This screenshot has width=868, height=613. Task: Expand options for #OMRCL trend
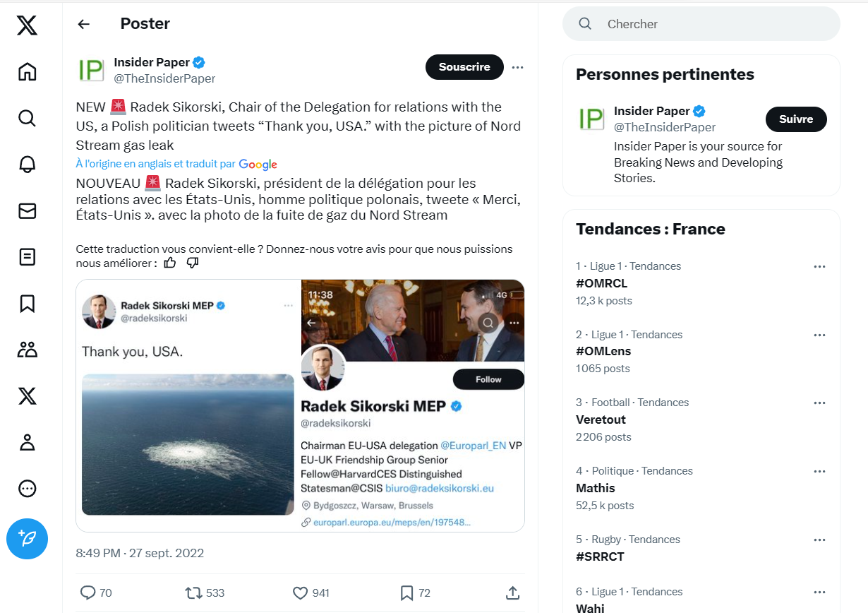pyautogui.click(x=819, y=266)
